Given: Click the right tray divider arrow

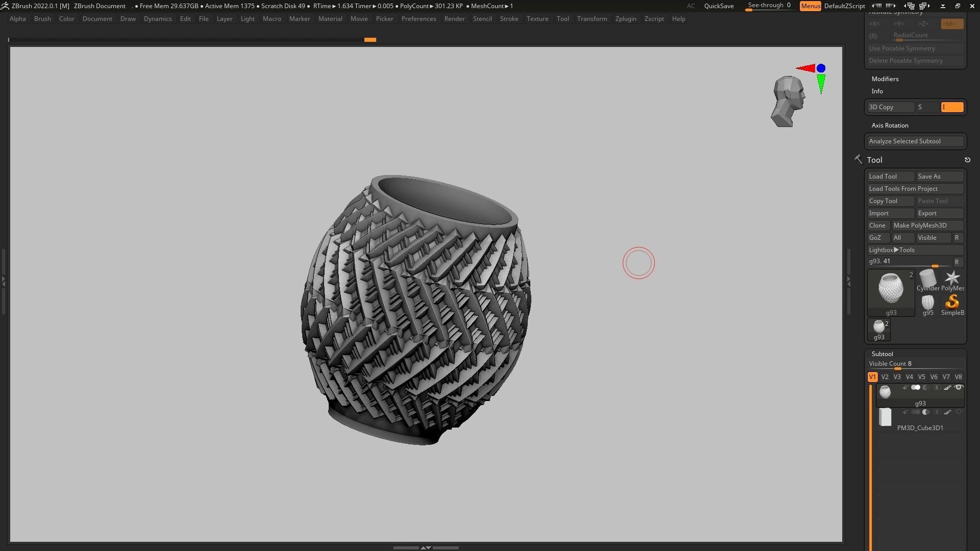Looking at the screenshot, I should click(x=848, y=280).
